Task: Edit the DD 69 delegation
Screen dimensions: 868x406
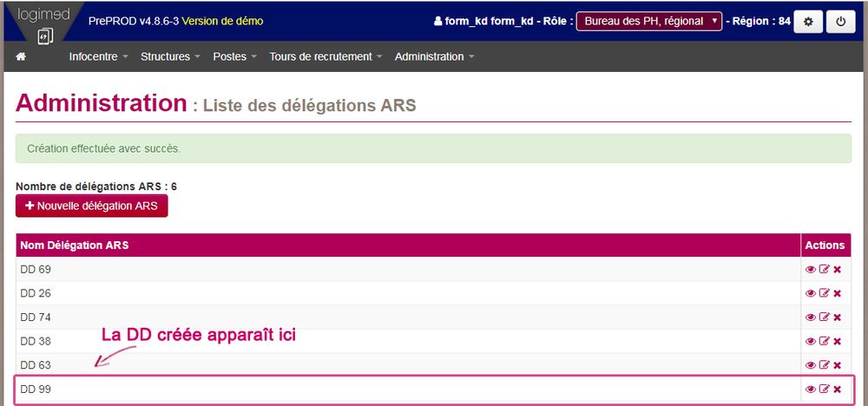Action: (x=825, y=270)
